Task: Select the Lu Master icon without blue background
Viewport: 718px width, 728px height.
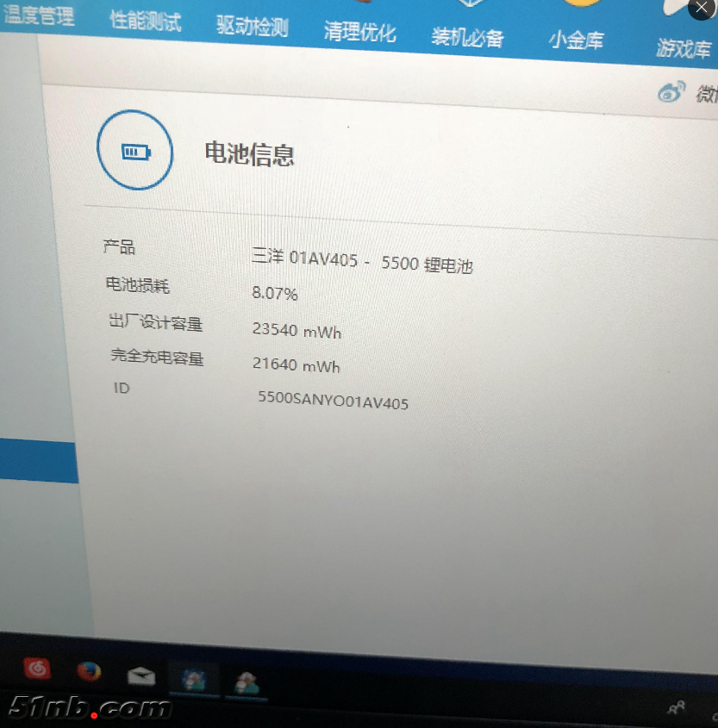Action: (x=247, y=683)
